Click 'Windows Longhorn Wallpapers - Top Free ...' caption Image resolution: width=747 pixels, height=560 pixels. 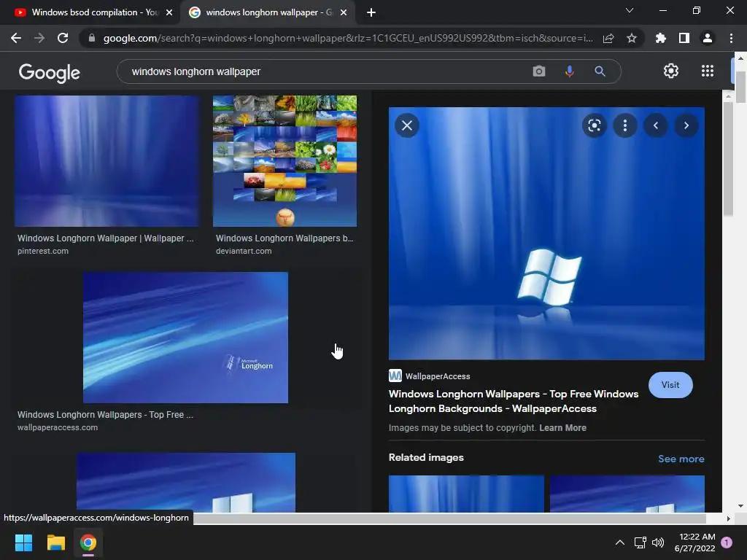(105, 415)
